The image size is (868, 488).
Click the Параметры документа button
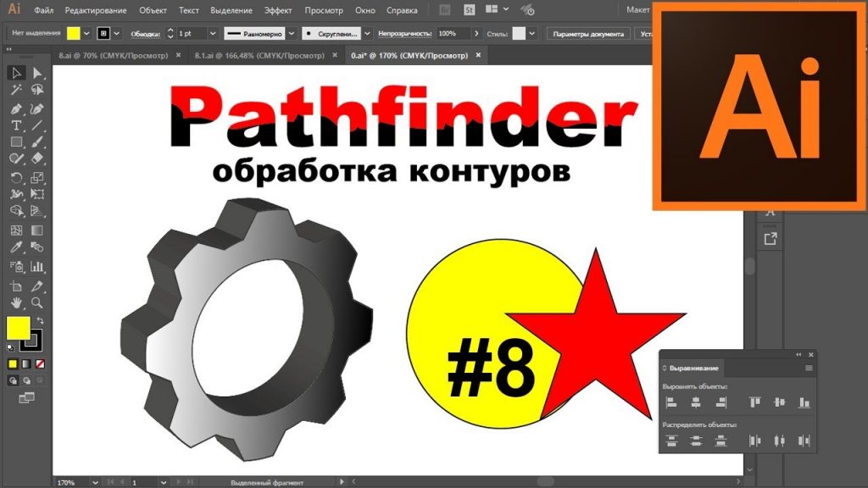click(x=588, y=34)
